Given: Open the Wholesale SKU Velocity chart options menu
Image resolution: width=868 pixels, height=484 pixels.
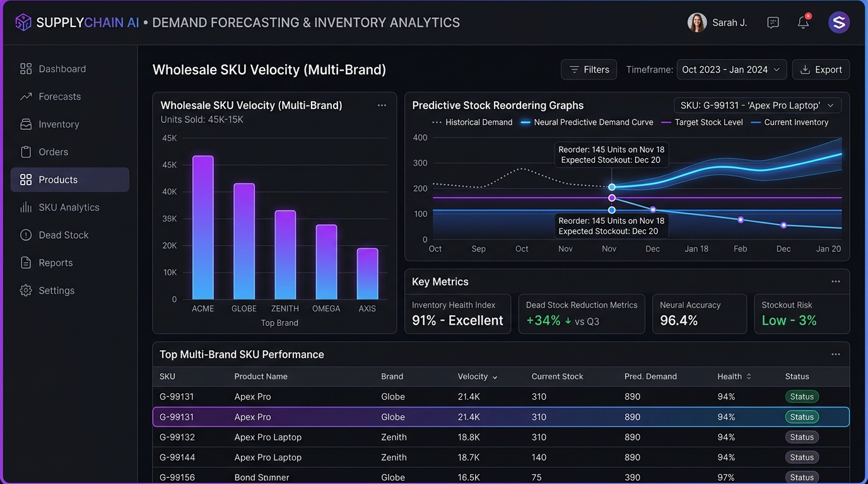Looking at the screenshot, I should (x=382, y=105).
